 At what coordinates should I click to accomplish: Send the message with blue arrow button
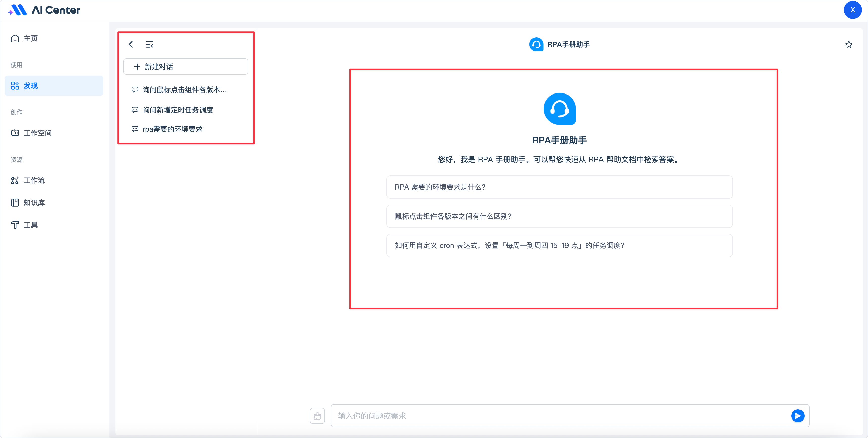click(x=797, y=416)
